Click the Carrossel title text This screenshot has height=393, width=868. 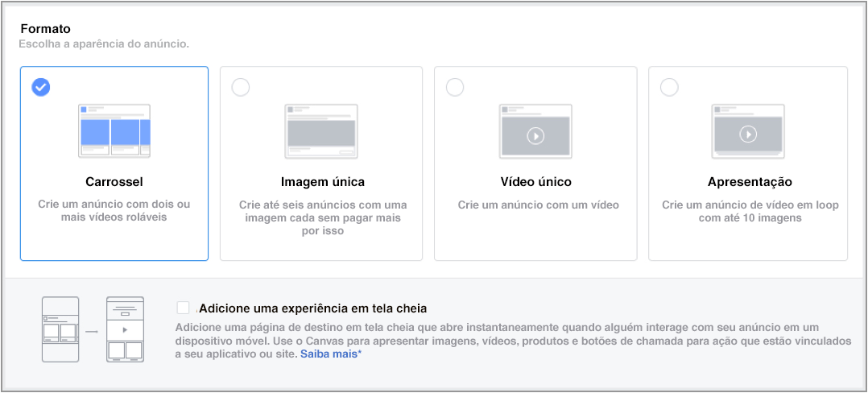114,181
